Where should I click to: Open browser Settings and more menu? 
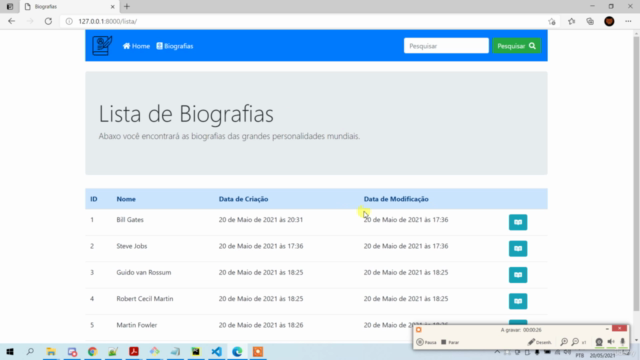[x=628, y=21]
